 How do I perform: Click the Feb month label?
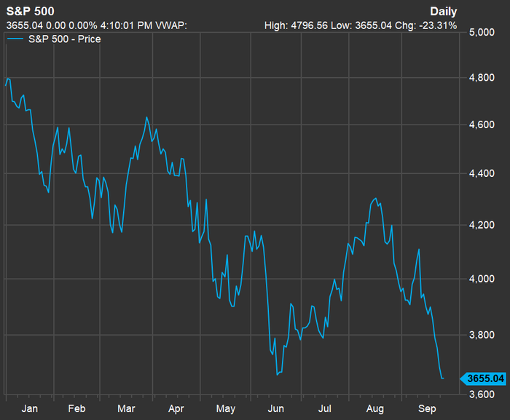pyautogui.click(x=76, y=408)
